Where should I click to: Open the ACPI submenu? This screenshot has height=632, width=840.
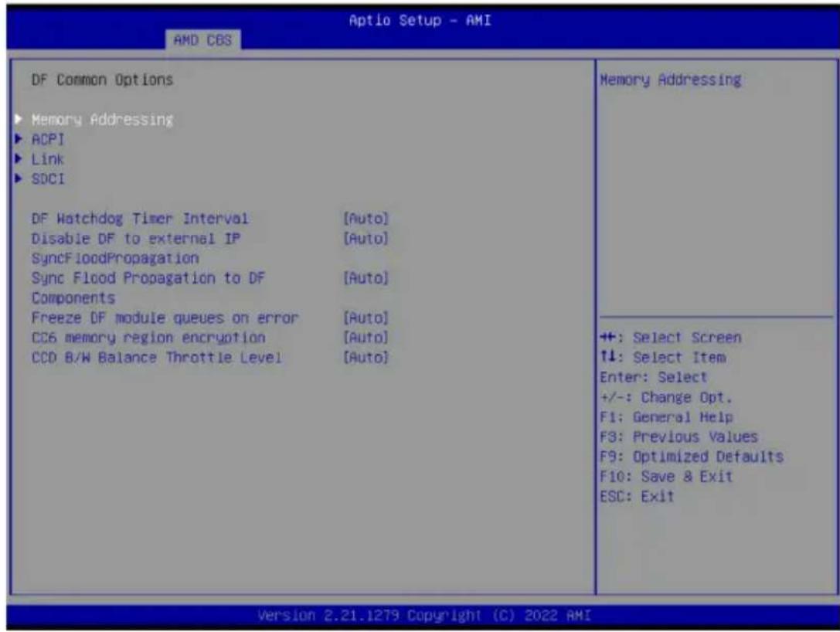pos(48,139)
